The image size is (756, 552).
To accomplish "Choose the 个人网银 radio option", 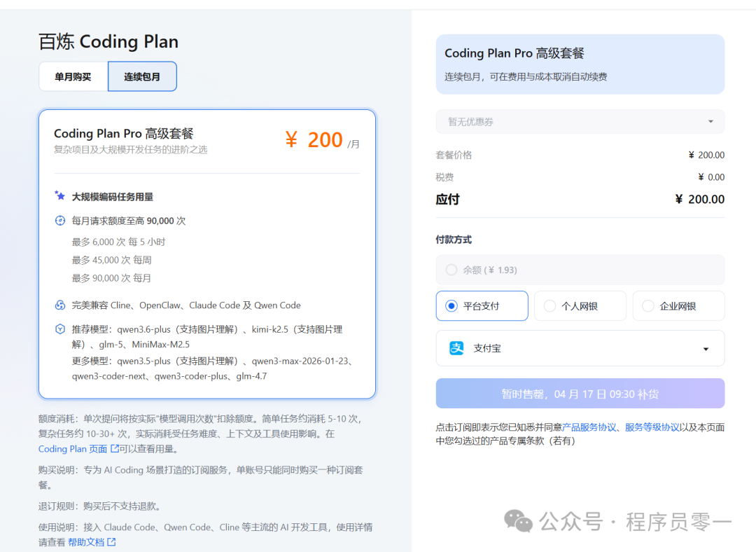I will (549, 306).
